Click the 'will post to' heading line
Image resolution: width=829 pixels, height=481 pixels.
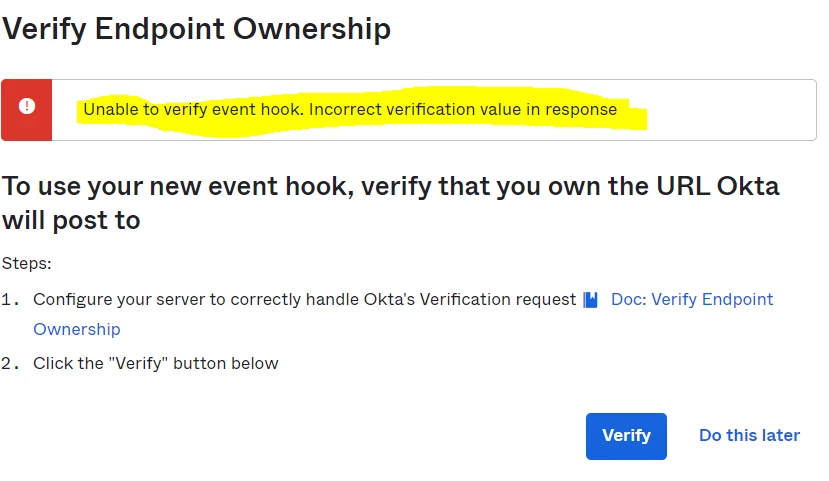71,220
